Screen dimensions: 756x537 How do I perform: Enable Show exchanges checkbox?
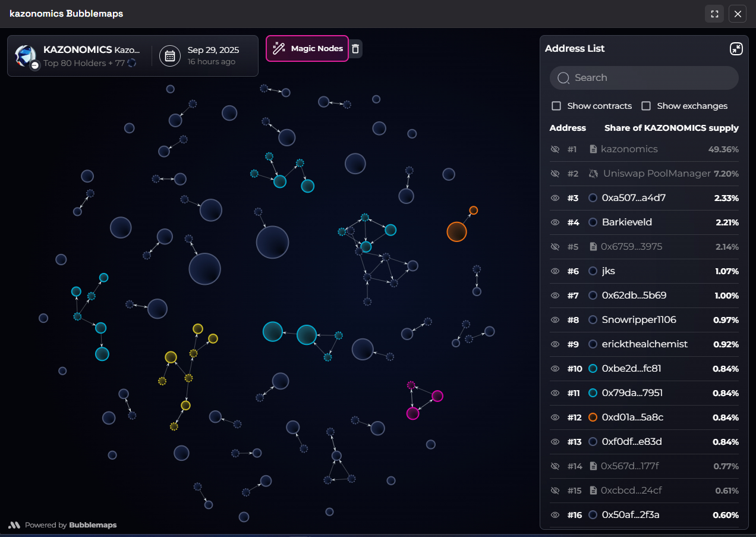click(x=646, y=106)
